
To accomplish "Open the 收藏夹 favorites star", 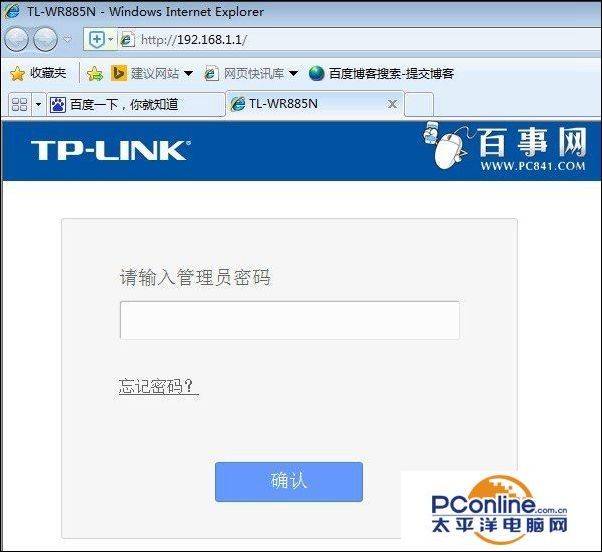I will [x=38, y=73].
